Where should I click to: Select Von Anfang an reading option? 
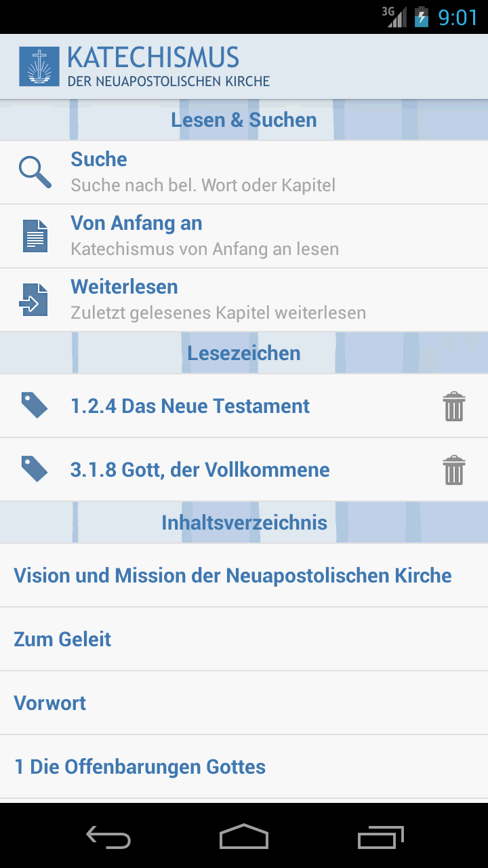203,236
